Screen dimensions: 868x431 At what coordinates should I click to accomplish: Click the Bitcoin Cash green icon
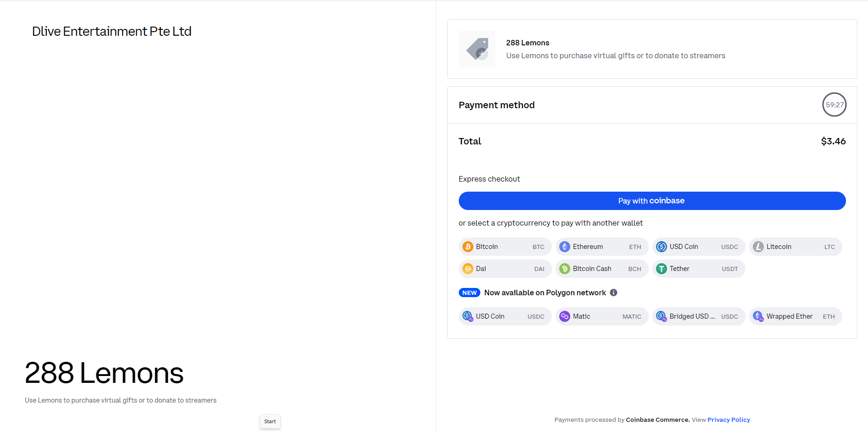(x=565, y=269)
